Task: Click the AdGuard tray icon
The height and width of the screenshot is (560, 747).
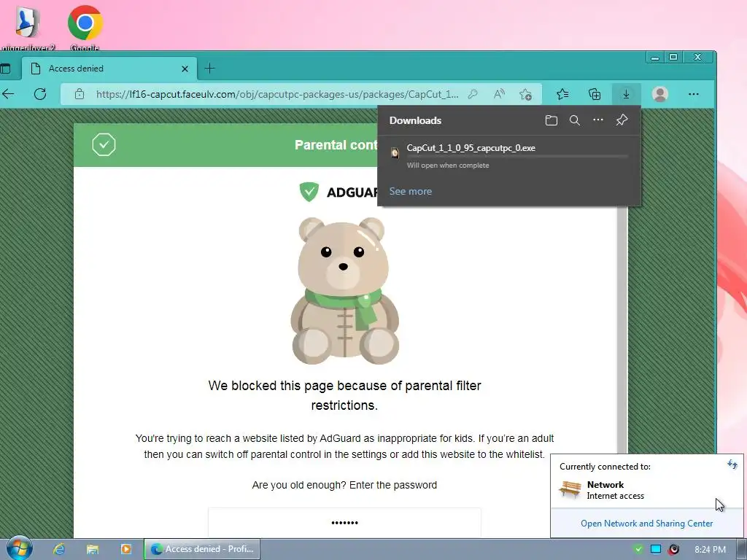Action: [x=638, y=549]
